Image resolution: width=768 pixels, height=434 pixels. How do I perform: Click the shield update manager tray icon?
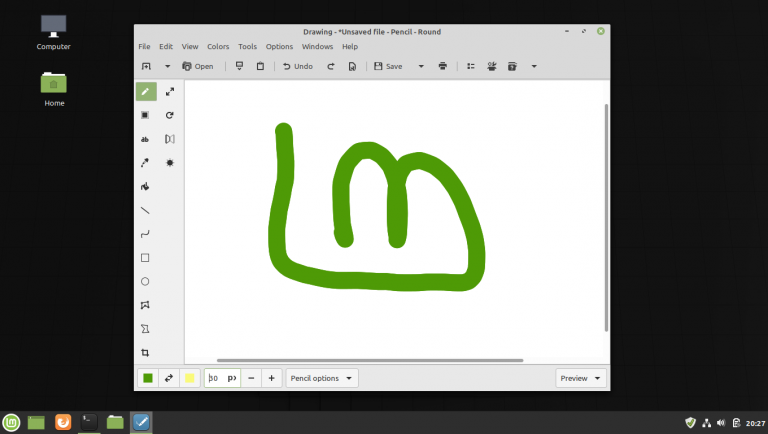691,423
